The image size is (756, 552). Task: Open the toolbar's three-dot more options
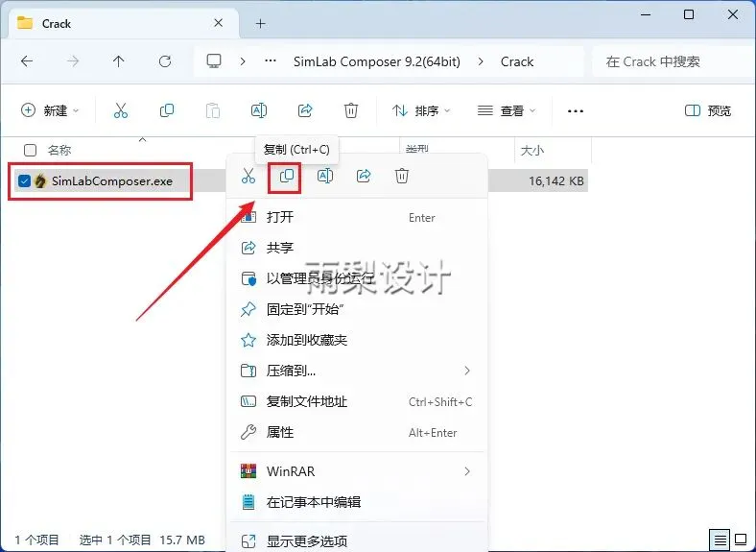576,111
